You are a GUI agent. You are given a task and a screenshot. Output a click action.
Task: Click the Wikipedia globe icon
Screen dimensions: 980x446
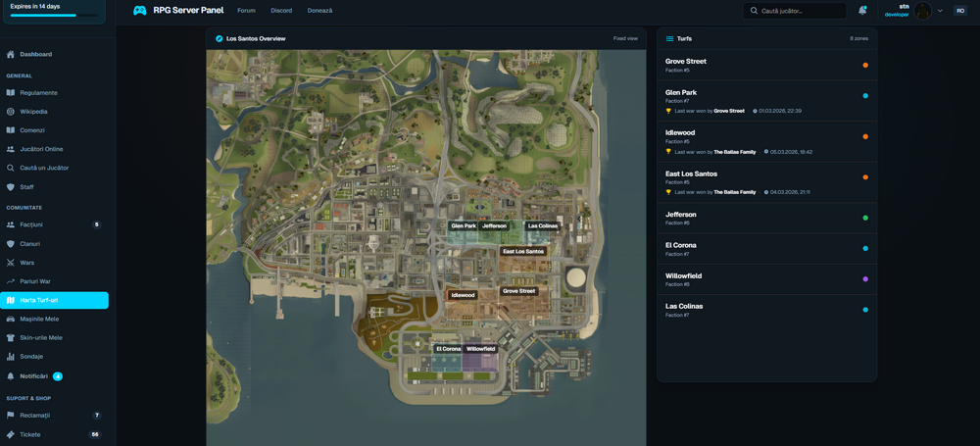[x=11, y=112]
